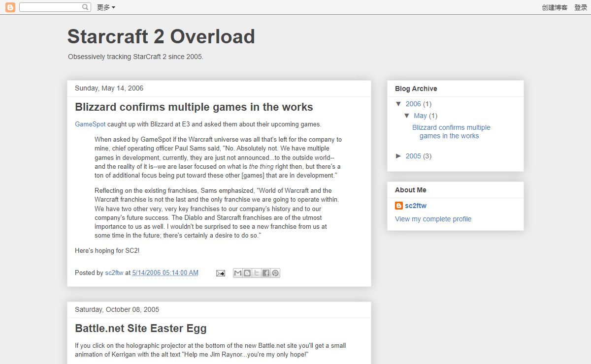Share post to Twitter icon
The width and height of the screenshot is (591, 364).
point(257,273)
